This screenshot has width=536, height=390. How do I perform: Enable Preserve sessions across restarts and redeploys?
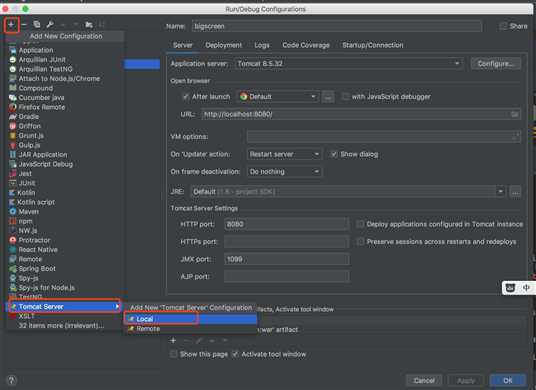point(360,242)
